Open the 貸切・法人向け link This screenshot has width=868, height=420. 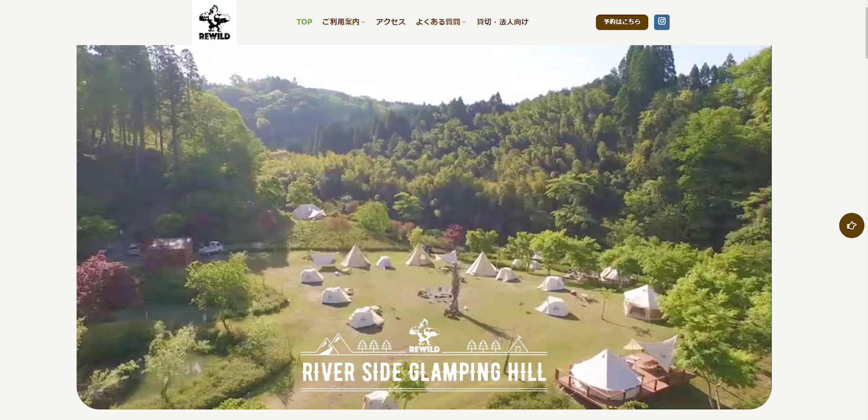[502, 22]
